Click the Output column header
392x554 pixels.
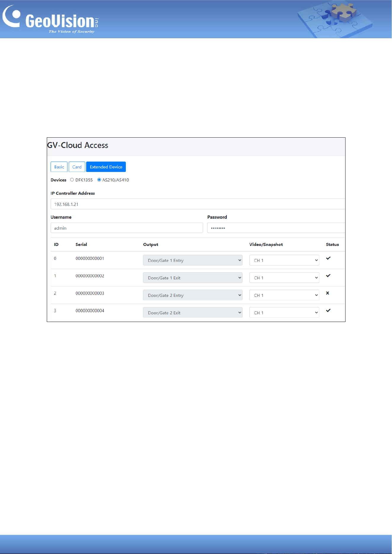coord(151,244)
